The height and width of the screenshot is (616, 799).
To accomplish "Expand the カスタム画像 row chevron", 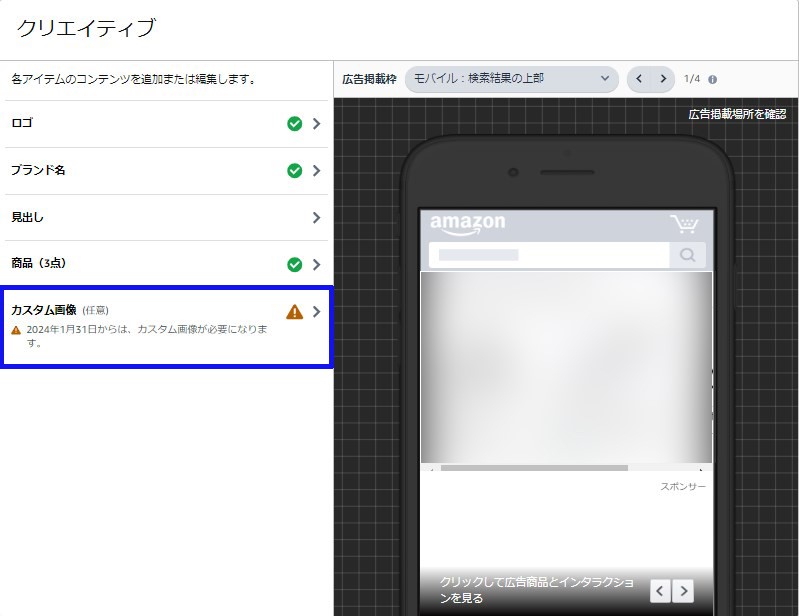I will 316,311.
